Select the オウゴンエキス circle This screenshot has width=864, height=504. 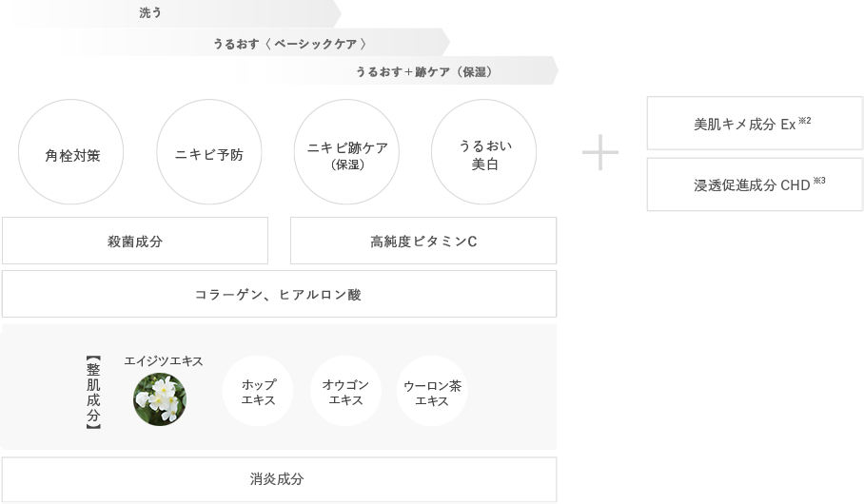pos(345,391)
